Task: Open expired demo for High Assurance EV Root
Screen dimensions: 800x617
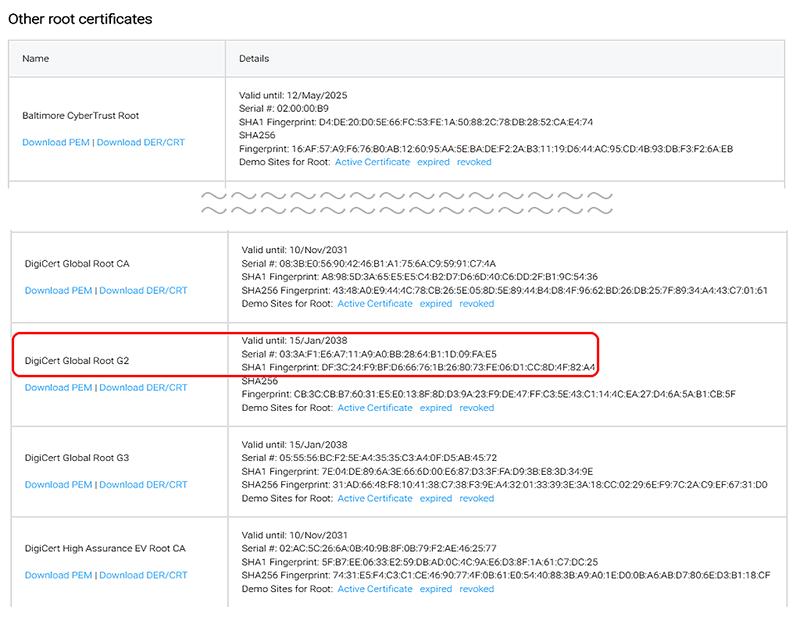Action: 436,589
